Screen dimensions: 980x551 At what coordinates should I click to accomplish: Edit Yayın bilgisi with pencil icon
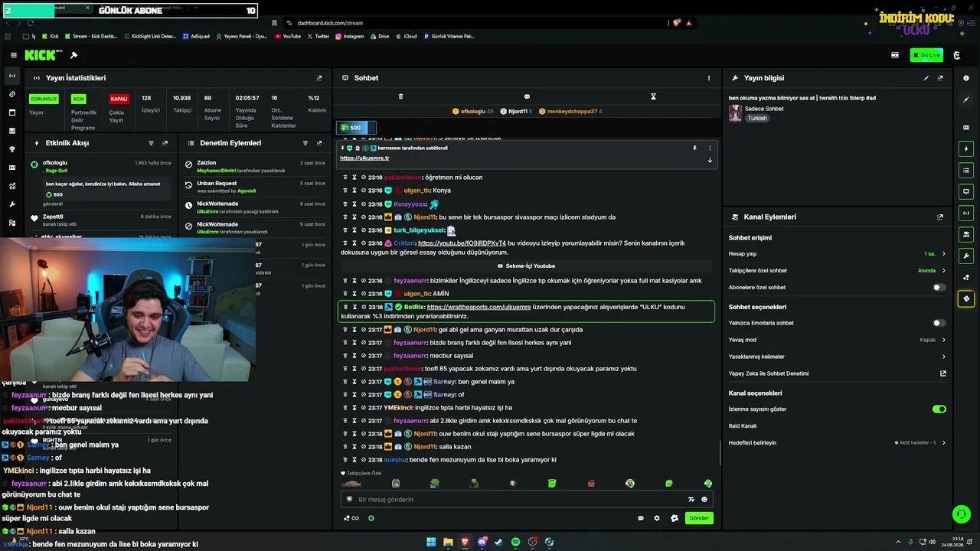(x=926, y=78)
